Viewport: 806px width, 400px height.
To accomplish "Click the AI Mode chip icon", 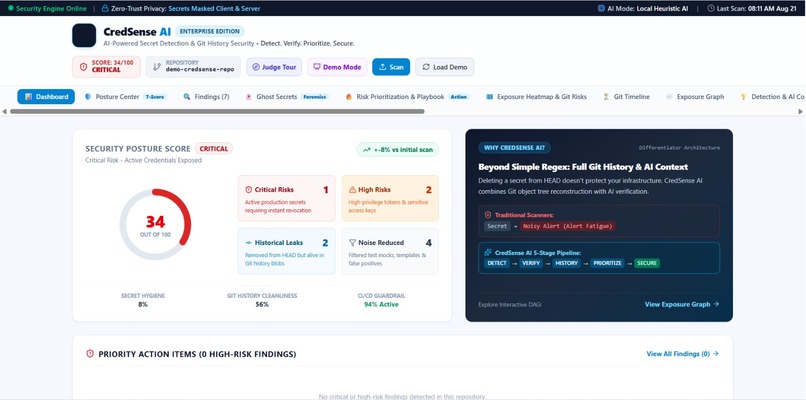I will tap(601, 8).
